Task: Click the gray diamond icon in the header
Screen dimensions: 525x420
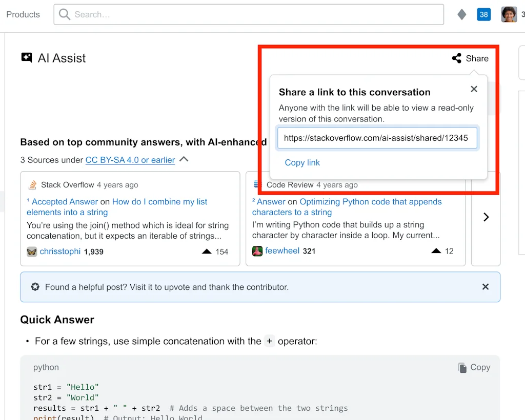Action: pos(461,14)
